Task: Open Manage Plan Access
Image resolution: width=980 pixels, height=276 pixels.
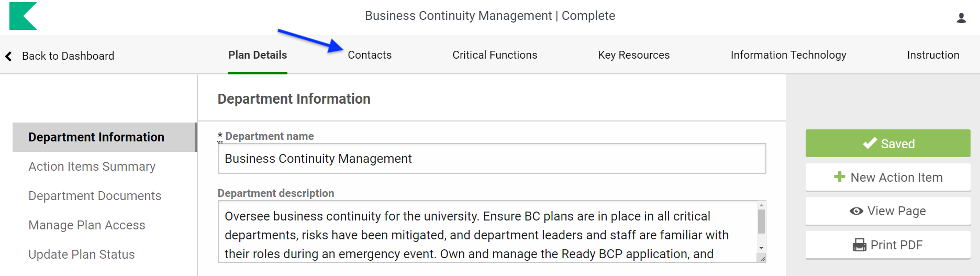Action: click(87, 225)
